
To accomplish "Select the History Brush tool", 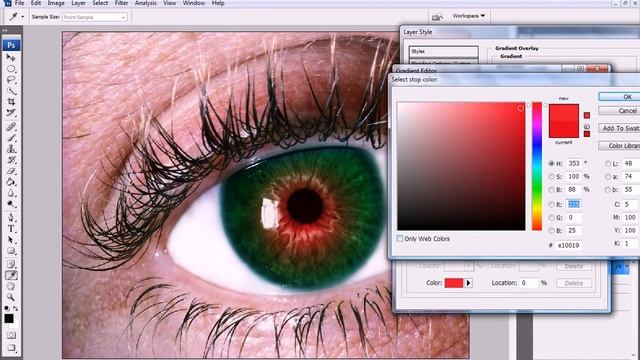I will click(11, 160).
